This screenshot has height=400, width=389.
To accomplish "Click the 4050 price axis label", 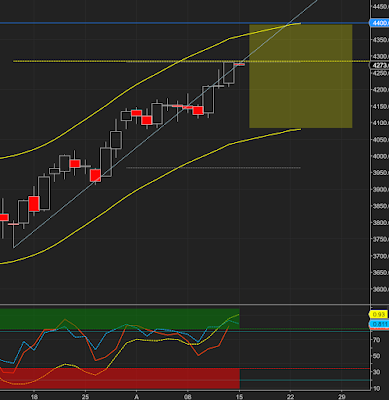I will pyautogui.click(x=381, y=140).
